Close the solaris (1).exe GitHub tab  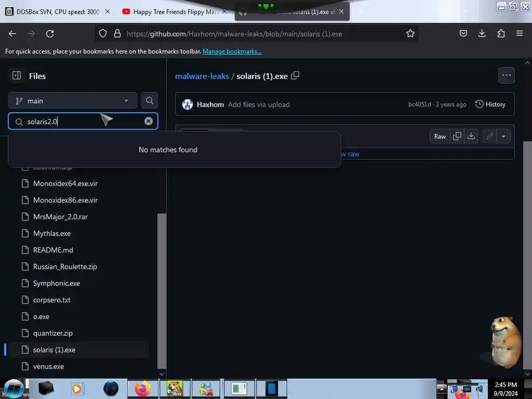[x=341, y=12]
